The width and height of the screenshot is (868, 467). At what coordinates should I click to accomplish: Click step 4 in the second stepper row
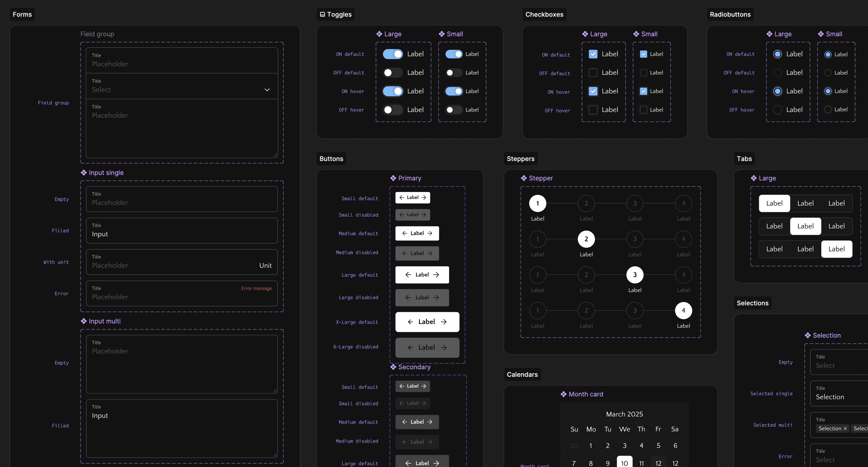click(x=683, y=239)
